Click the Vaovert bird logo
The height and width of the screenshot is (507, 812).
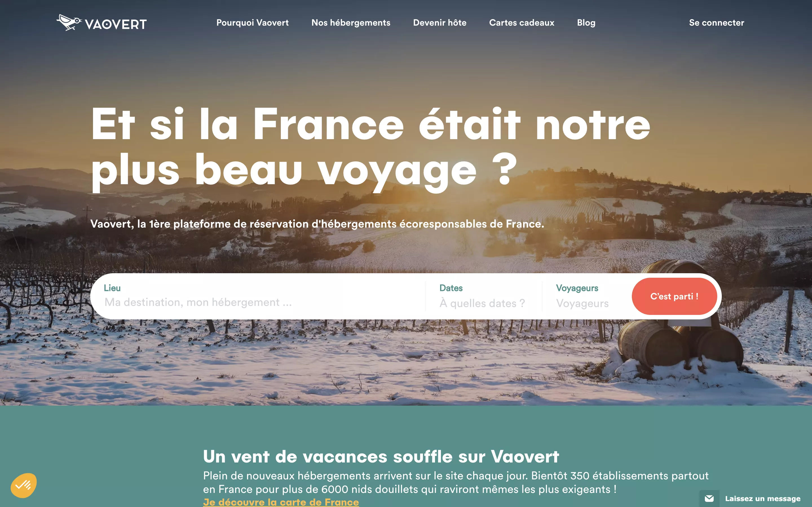pyautogui.click(x=69, y=23)
